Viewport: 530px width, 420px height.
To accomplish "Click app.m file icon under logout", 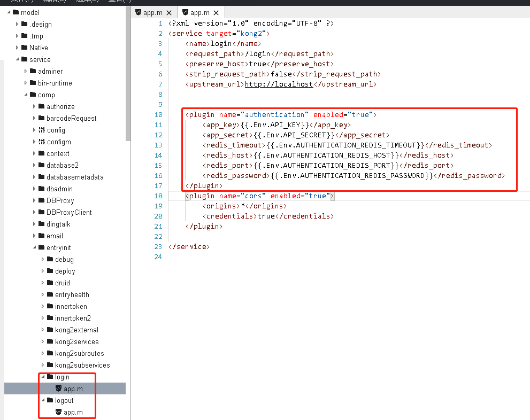I will pyautogui.click(x=59, y=413).
